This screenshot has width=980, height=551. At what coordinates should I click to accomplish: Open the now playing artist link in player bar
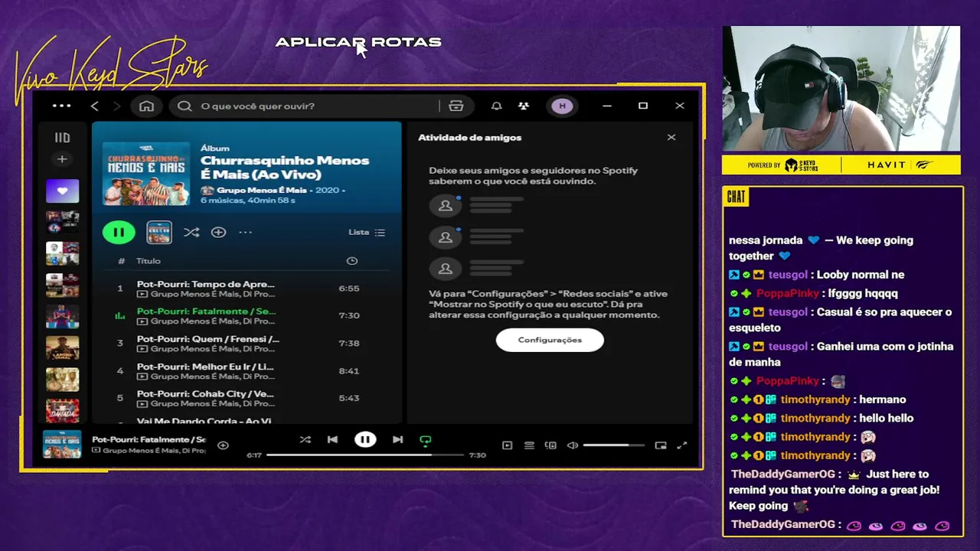pyautogui.click(x=154, y=451)
